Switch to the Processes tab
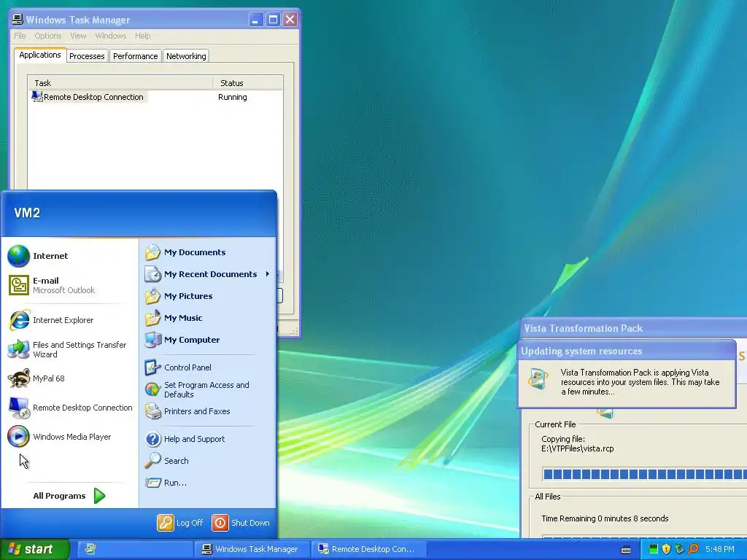The image size is (747, 560). (x=87, y=56)
